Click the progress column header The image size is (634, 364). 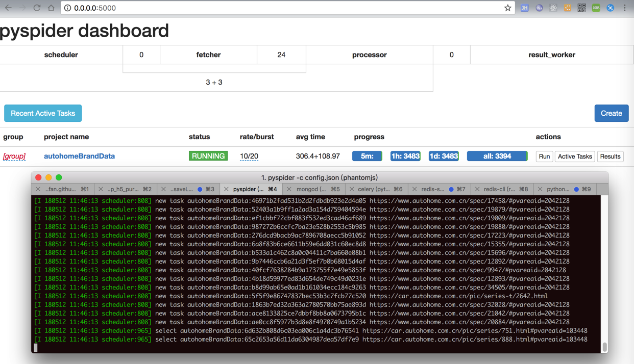point(369,137)
